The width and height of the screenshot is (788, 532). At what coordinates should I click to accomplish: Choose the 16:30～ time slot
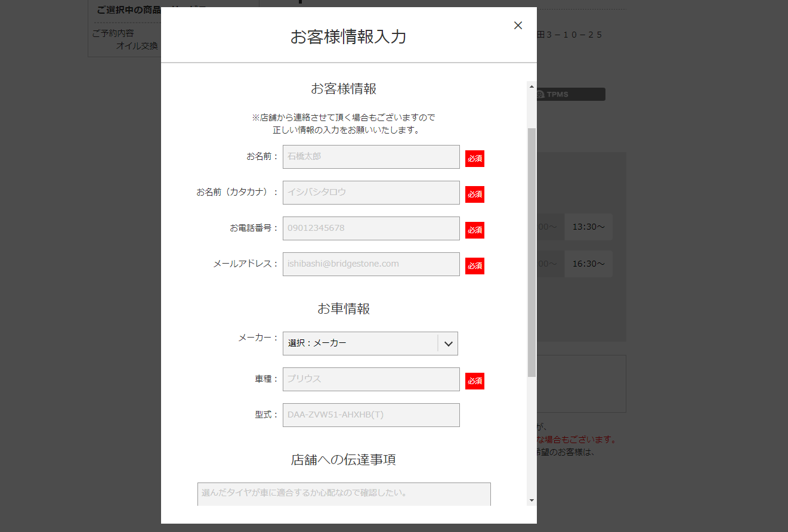[x=588, y=264]
